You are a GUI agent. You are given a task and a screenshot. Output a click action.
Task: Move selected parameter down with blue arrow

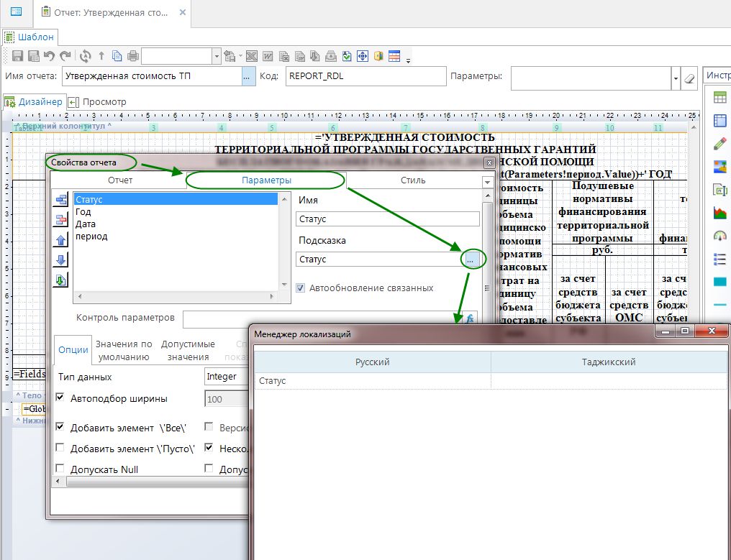tap(61, 260)
